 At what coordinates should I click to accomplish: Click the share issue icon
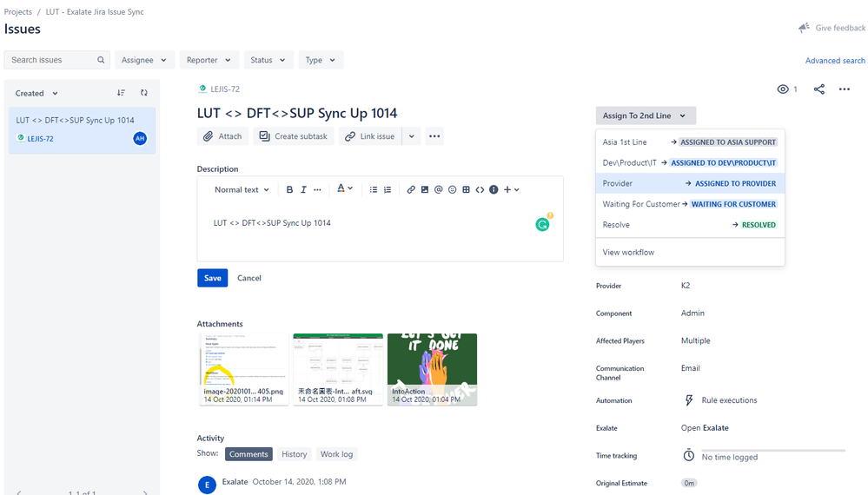tap(819, 89)
